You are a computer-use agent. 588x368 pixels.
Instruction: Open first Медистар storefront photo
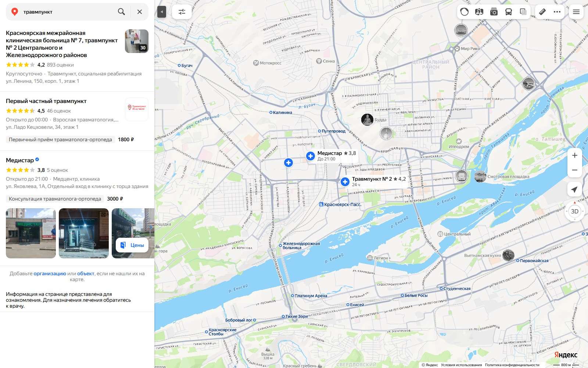[31, 233]
